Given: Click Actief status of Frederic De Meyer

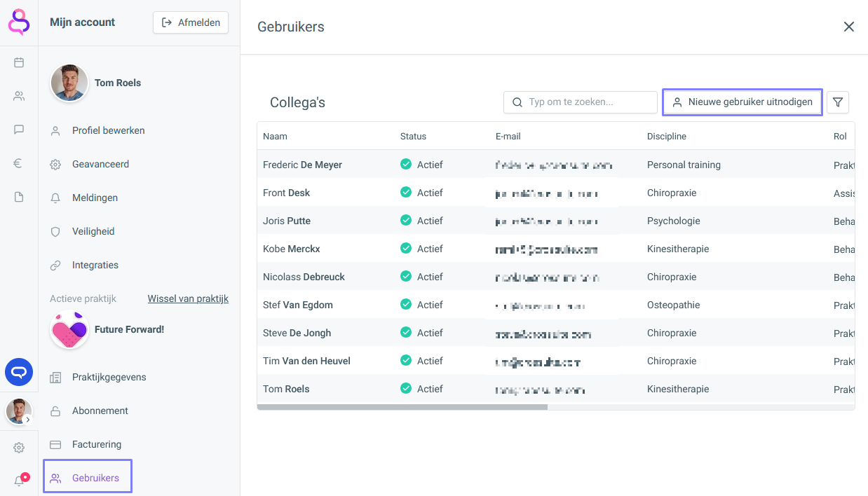Looking at the screenshot, I should click(x=421, y=165).
